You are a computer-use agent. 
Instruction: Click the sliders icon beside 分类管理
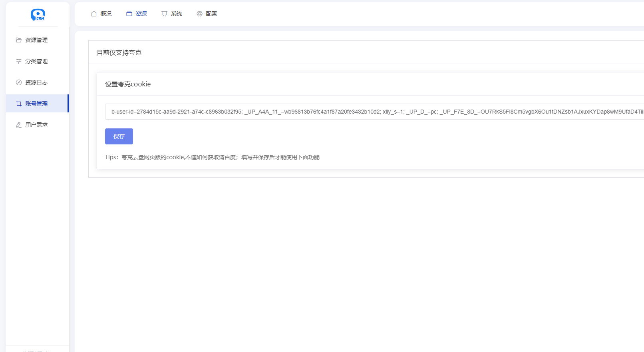[x=19, y=61]
